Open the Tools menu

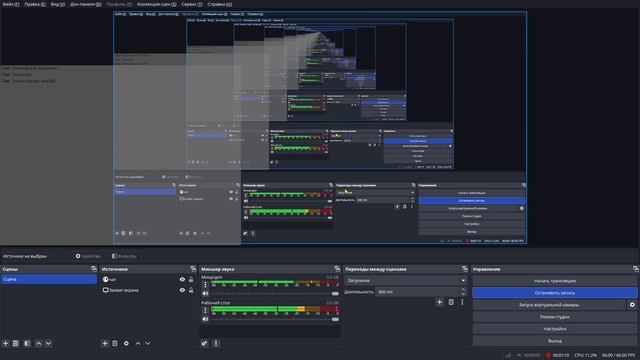click(191, 4)
